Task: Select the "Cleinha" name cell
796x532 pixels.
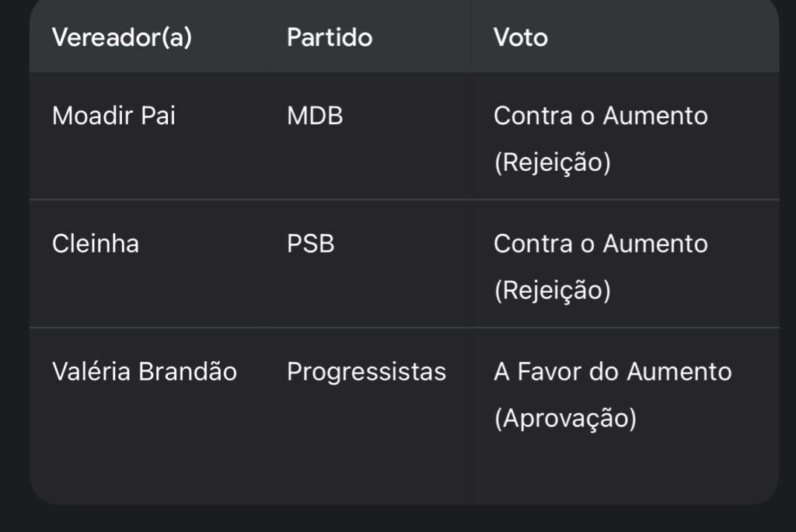Action: 96,244
